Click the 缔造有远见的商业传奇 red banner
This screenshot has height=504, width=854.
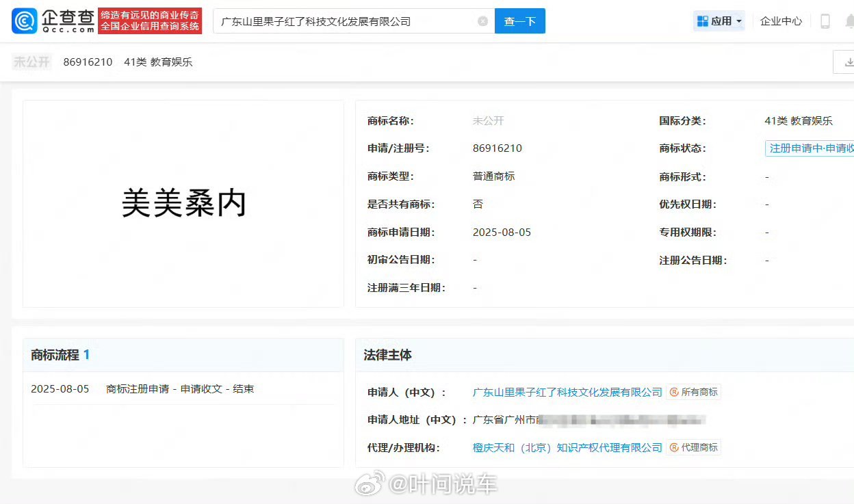click(150, 21)
